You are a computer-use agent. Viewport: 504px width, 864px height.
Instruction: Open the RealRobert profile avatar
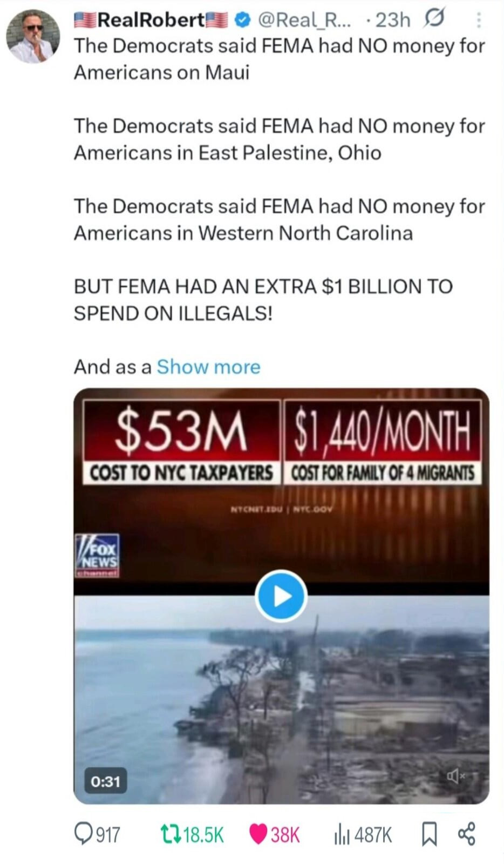point(32,36)
